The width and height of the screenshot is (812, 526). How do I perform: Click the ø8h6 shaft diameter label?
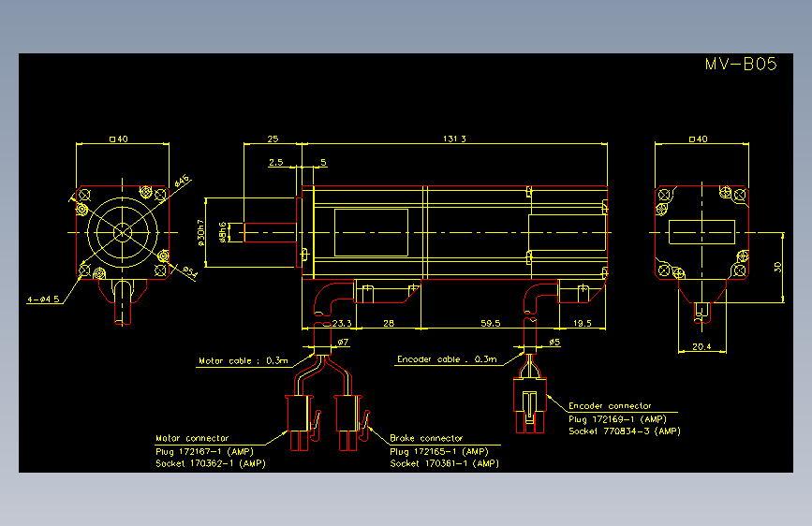tap(223, 232)
